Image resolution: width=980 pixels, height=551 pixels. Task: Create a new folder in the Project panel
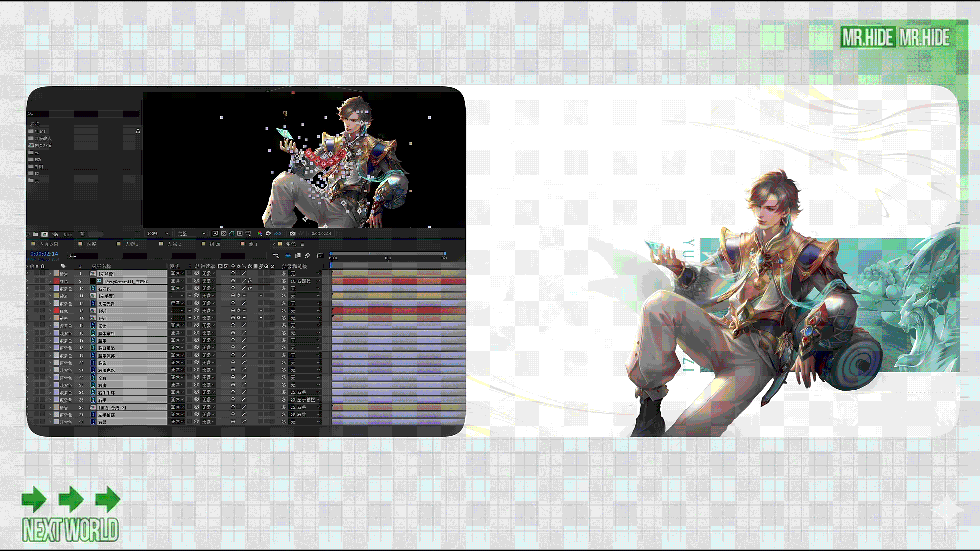(x=36, y=234)
